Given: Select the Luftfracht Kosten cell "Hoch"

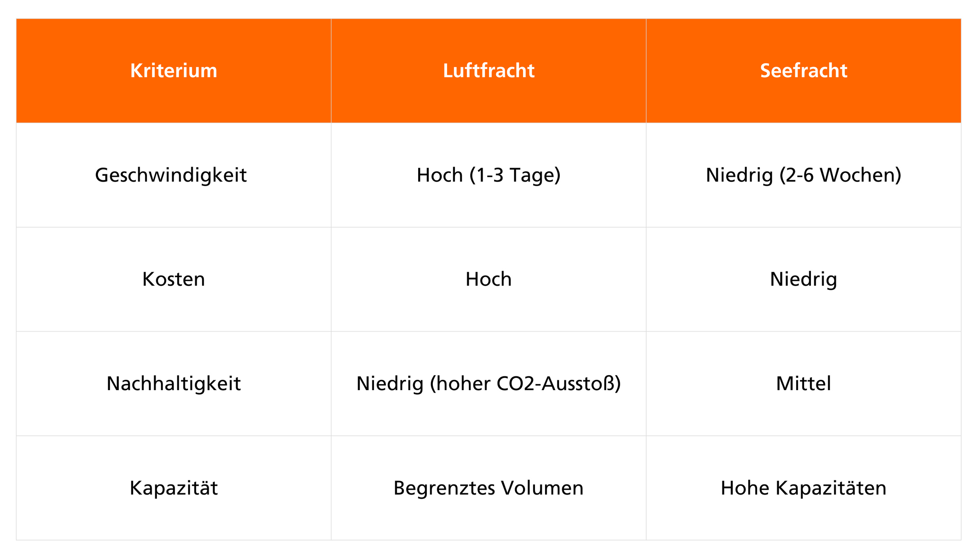Looking at the screenshot, I should (x=488, y=279).
